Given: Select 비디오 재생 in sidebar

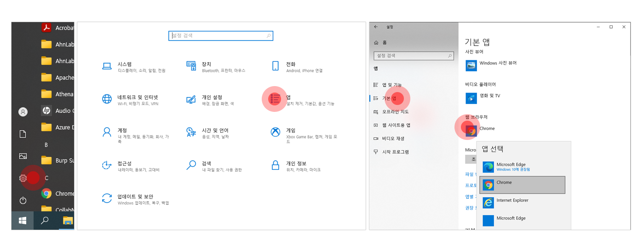Looking at the screenshot, I should [389, 138].
